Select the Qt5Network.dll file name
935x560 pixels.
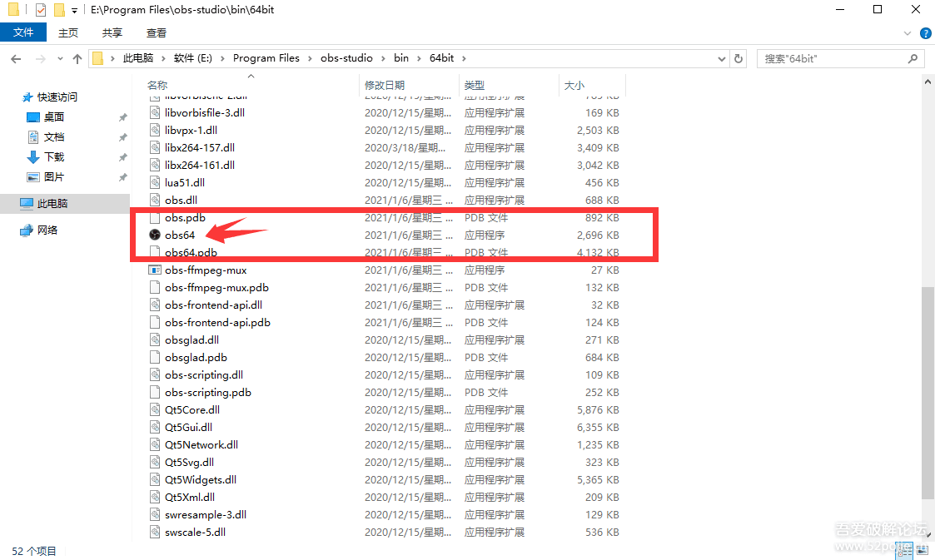[x=201, y=444]
